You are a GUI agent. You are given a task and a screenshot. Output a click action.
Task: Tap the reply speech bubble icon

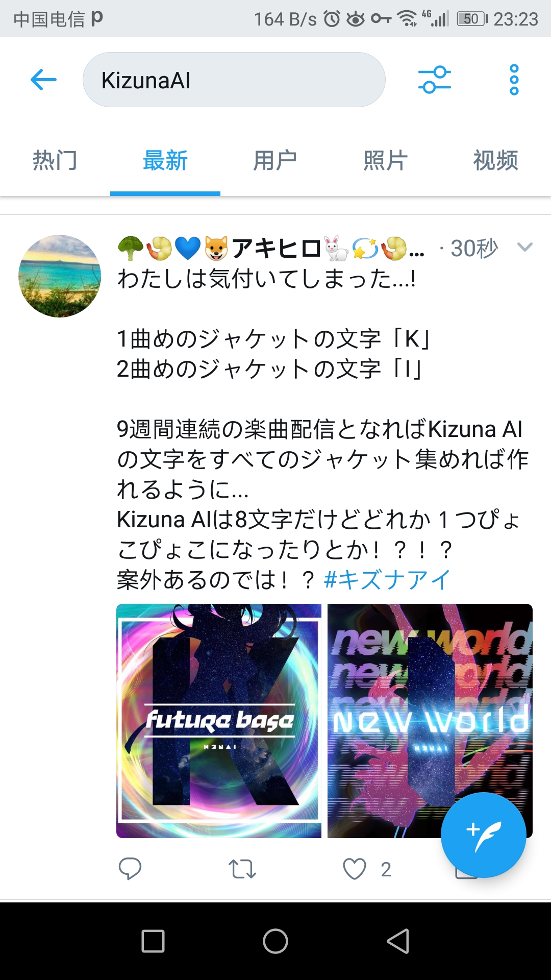(130, 868)
